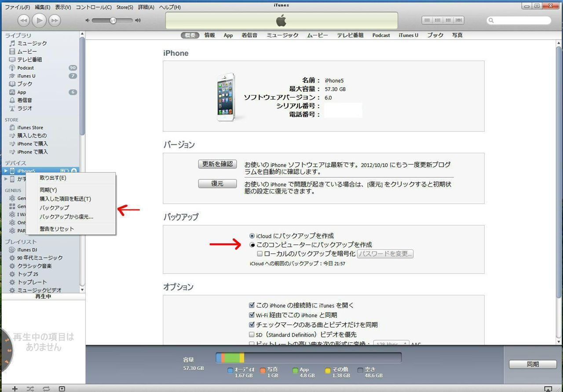Image resolution: width=563 pixels, height=392 pixels.
Task: Select このコンピューターにバックアップを作成 radio button
Action: [252, 245]
